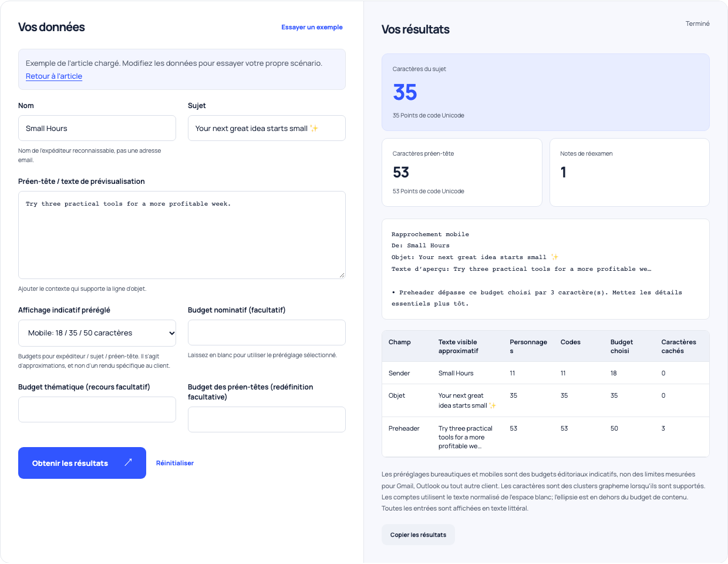Click the Réinitialiser link

pyautogui.click(x=175, y=463)
